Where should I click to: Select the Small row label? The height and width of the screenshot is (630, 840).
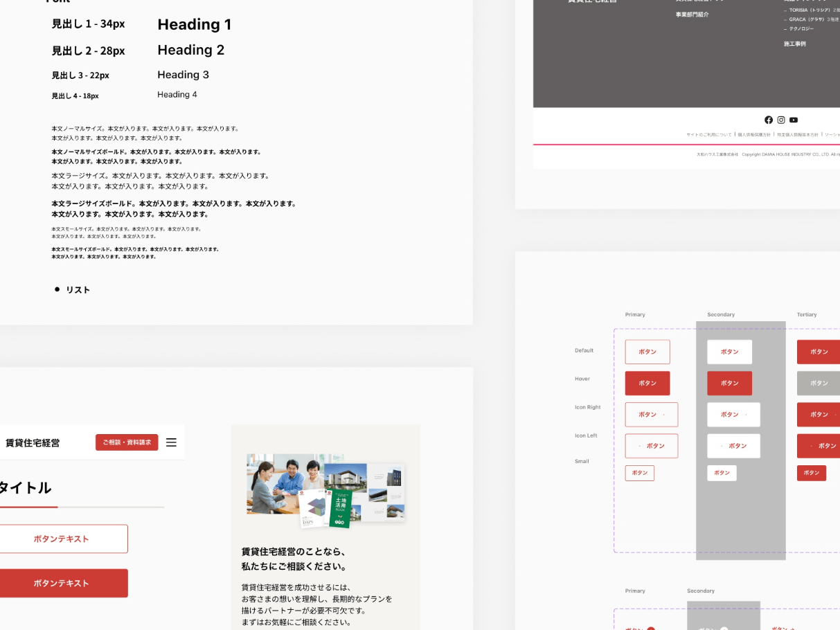(x=582, y=461)
